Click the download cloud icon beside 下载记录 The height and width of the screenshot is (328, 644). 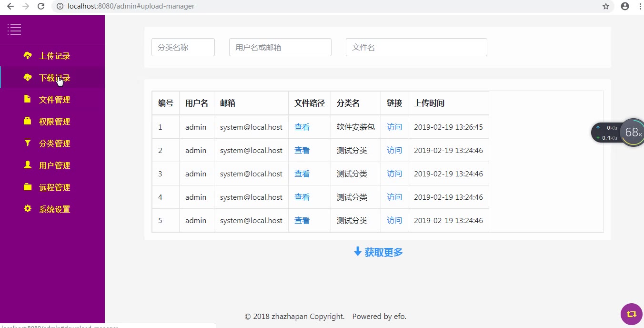pos(28,77)
